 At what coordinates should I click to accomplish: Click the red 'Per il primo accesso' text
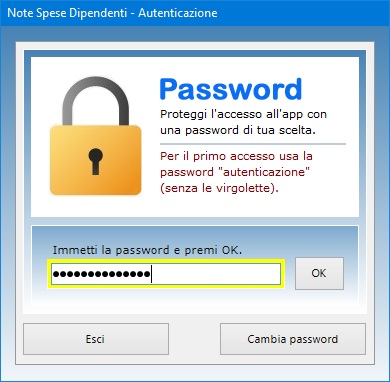point(236,156)
